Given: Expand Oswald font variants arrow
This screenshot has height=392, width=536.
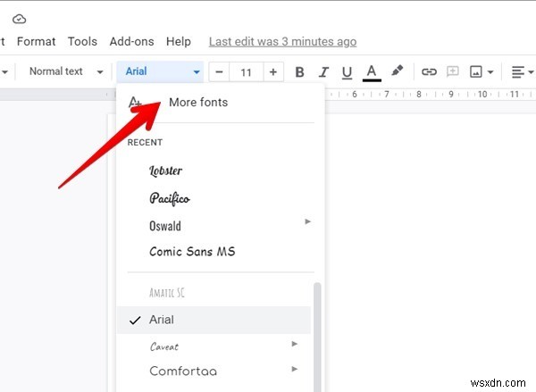Looking at the screenshot, I should pyautogui.click(x=307, y=221).
